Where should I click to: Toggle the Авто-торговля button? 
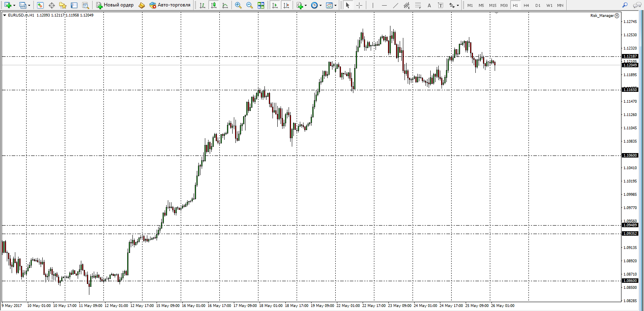tap(170, 5)
